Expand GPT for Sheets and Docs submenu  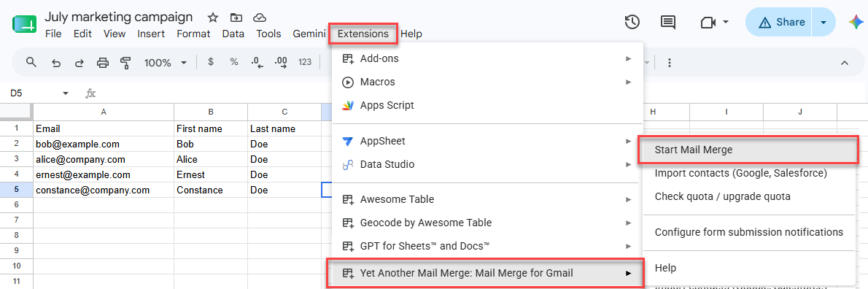(487, 246)
